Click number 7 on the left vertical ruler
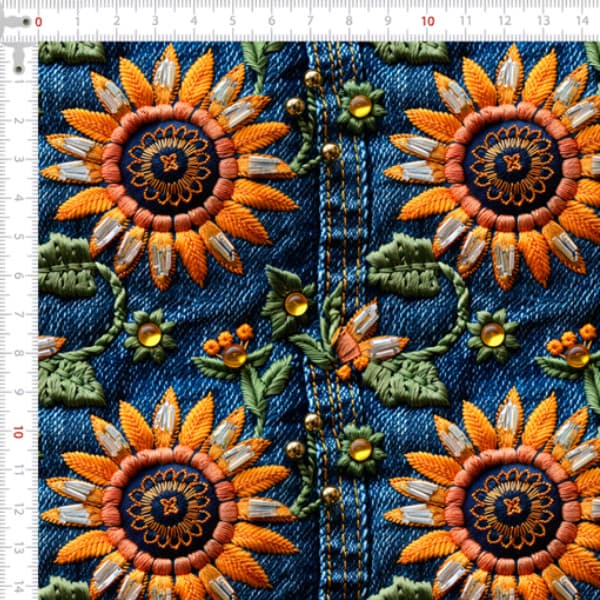 tap(18, 315)
